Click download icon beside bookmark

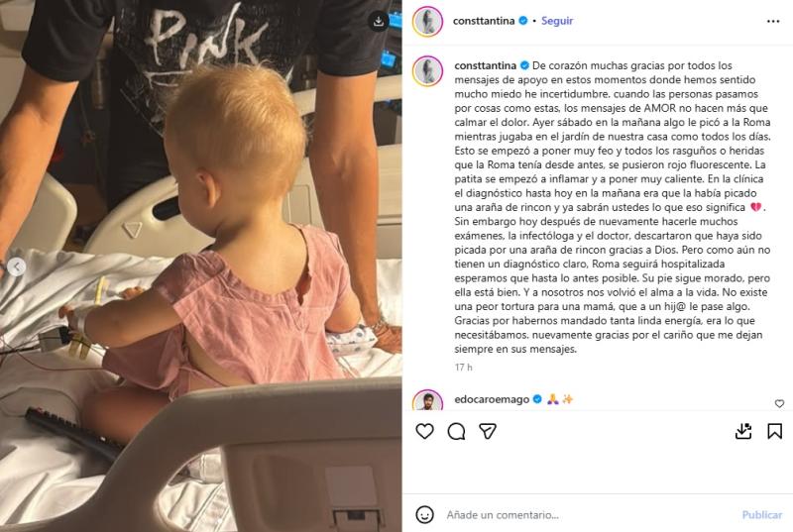742,431
